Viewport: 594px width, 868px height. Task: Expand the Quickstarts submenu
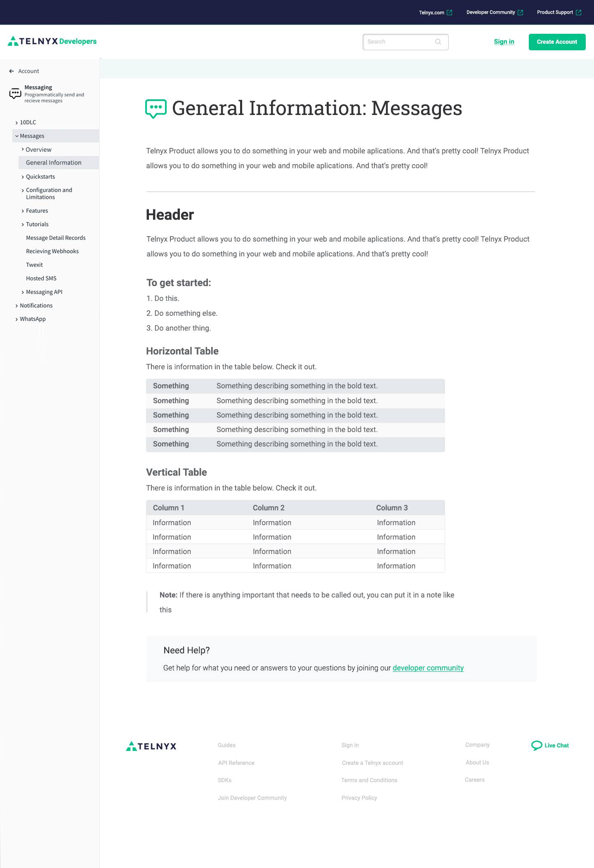click(23, 177)
